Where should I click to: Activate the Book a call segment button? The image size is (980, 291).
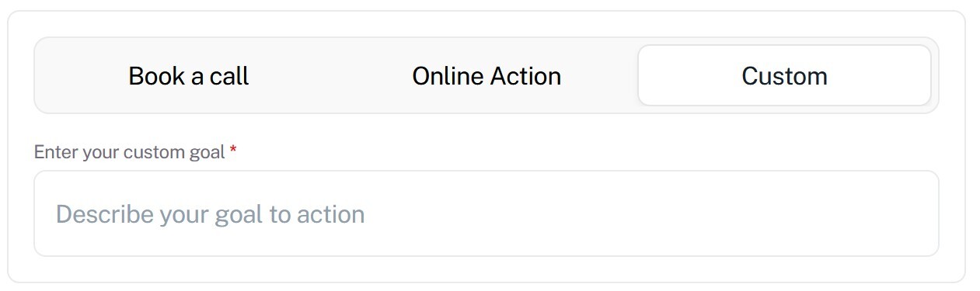tap(189, 76)
